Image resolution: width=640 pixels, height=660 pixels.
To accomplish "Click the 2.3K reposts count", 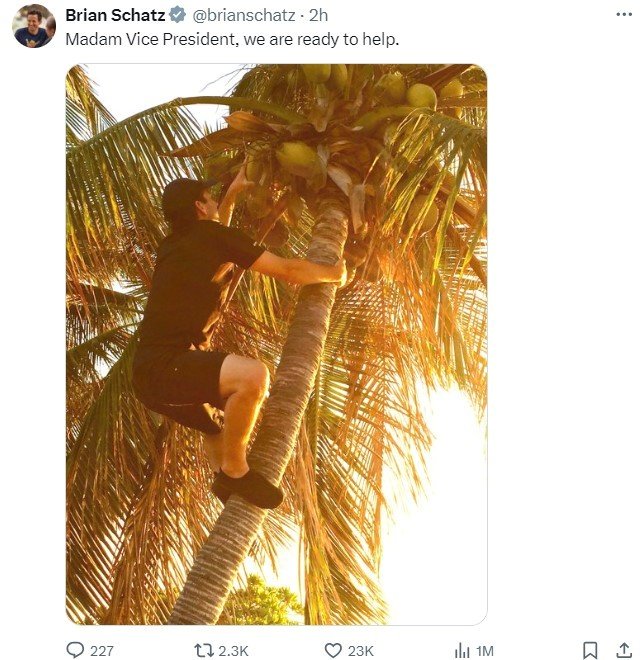I will (x=234, y=651).
